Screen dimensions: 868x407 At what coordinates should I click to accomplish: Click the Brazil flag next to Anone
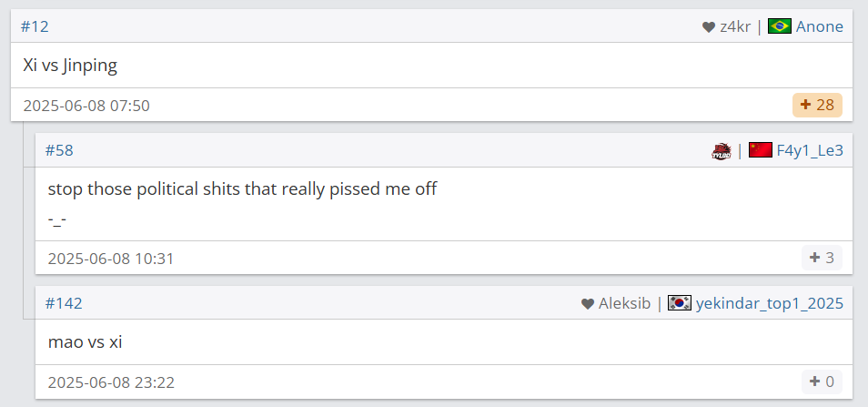pos(780,26)
